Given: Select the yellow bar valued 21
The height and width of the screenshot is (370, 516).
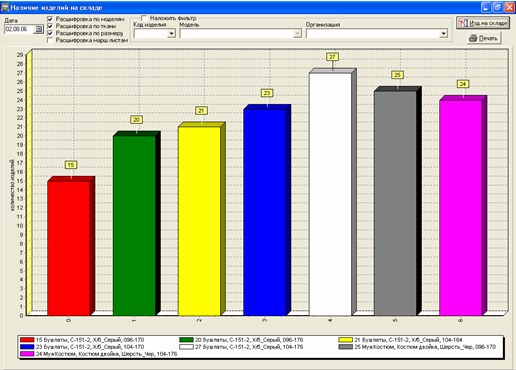Looking at the screenshot, I should pos(199,221).
